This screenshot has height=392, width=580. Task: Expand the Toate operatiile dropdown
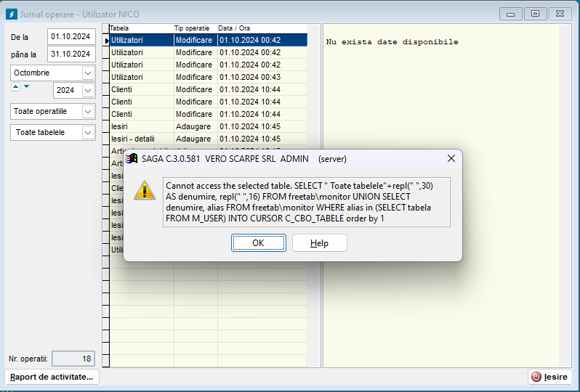88,111
